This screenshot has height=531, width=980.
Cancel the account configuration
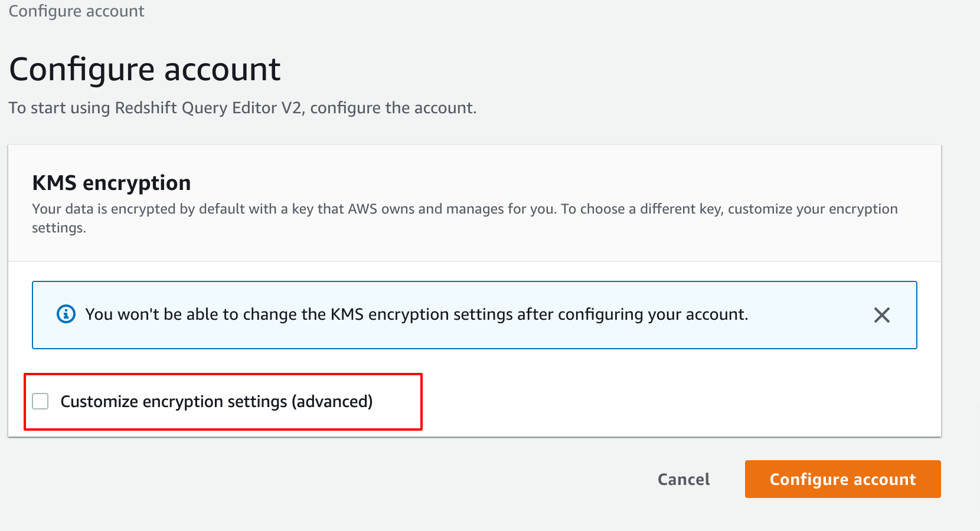[x=683, y=479]
